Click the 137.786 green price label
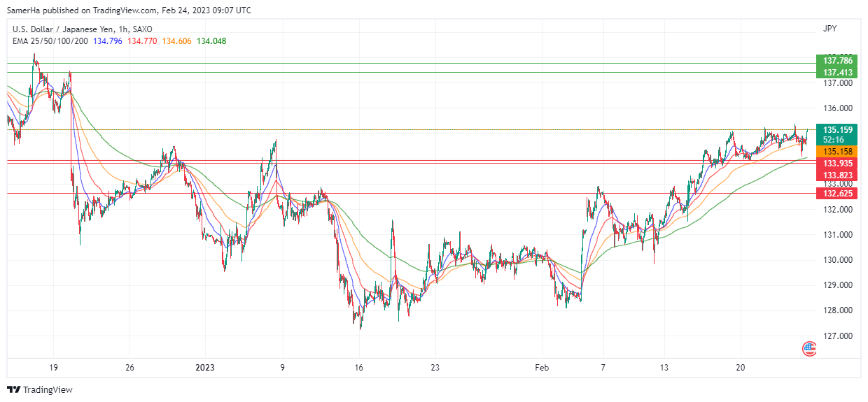The width and height of the screenshot is (868, 402). [837, 61]
